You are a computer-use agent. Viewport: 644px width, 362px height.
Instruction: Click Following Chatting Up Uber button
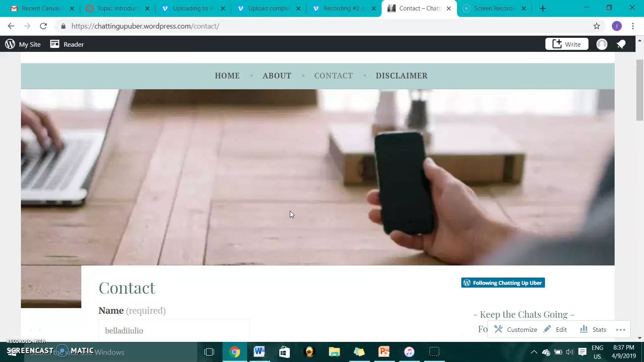tap(503, 283)
